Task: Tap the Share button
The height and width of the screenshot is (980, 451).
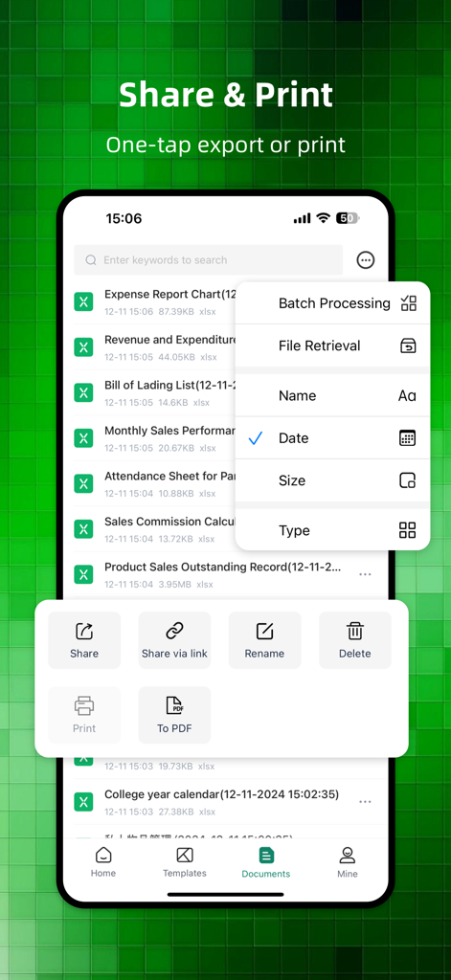Action: tap(84, 640)
